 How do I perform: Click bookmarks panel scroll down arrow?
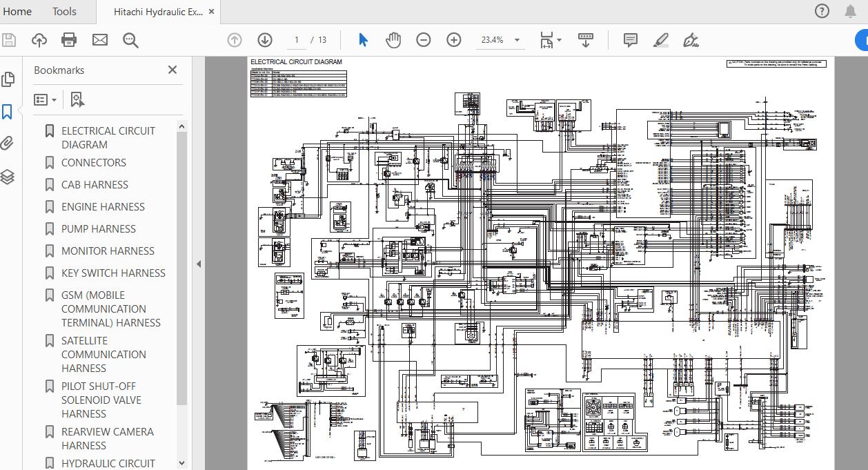click(x=182, y=463)
